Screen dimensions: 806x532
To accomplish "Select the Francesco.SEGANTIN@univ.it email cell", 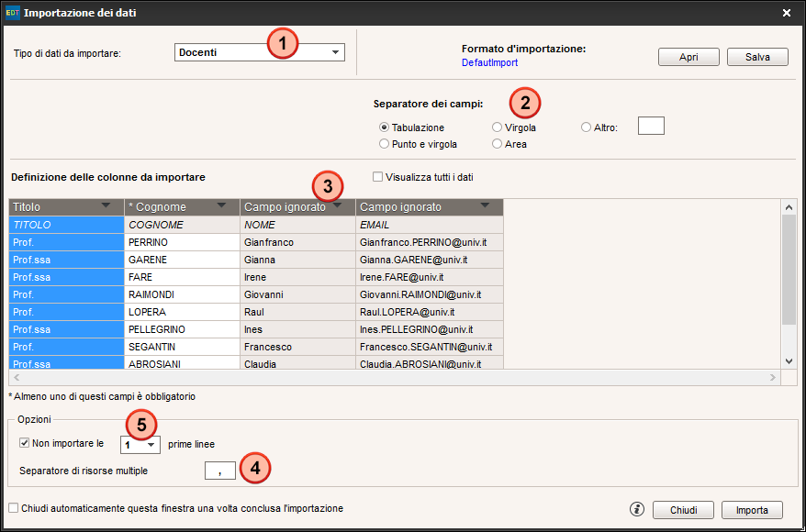I will coord(430,347).
